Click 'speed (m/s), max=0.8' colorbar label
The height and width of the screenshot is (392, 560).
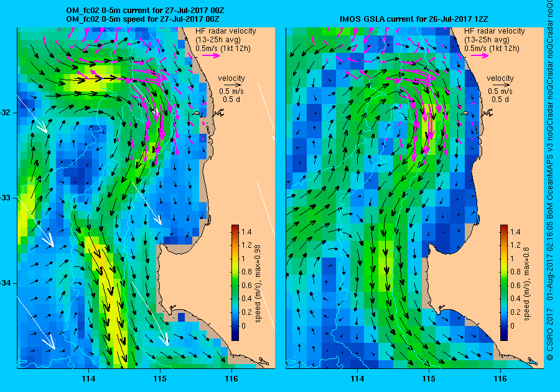pyautogui.click(x=526, y=283)
